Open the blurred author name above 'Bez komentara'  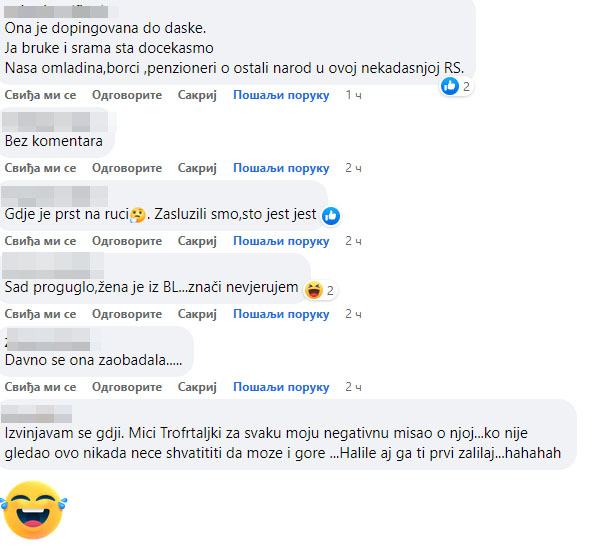(56, 122)
